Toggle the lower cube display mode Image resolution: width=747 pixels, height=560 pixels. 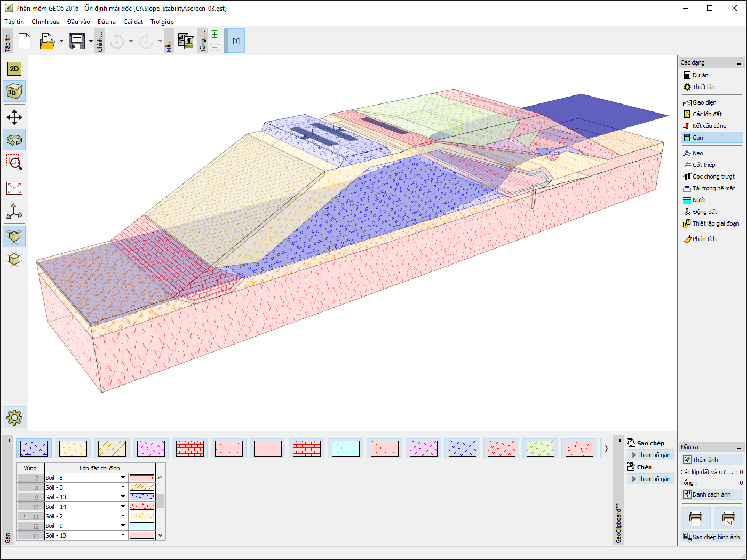pos(14,259)
